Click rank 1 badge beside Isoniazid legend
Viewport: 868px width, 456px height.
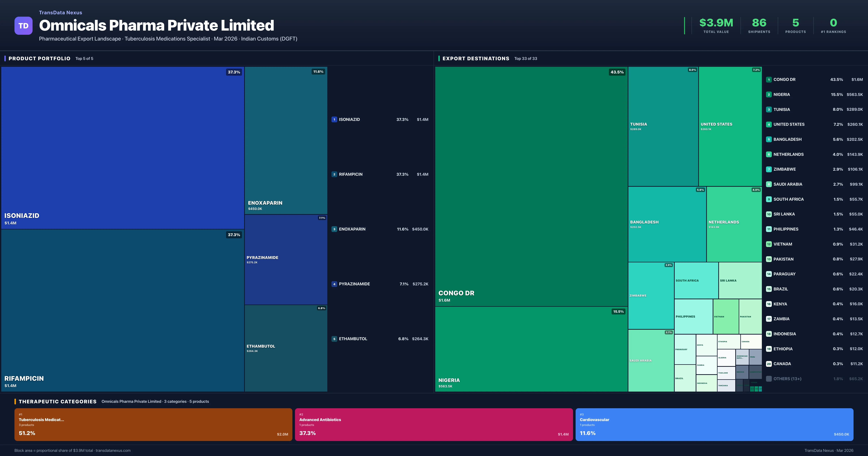[x=334, y=119]
